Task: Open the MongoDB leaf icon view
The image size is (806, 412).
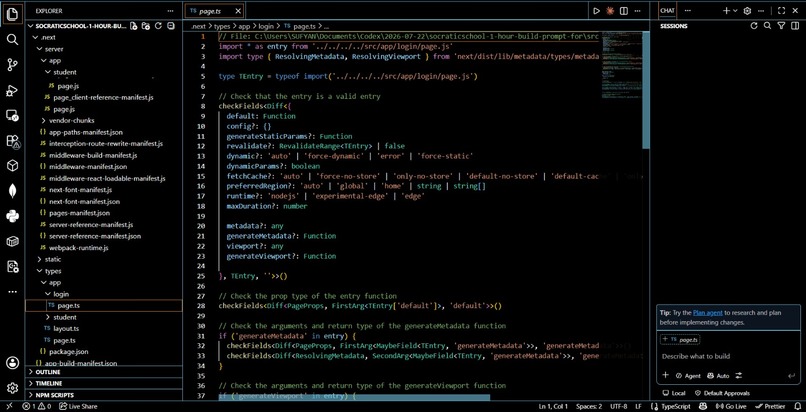Action: (x=12, y=191)
